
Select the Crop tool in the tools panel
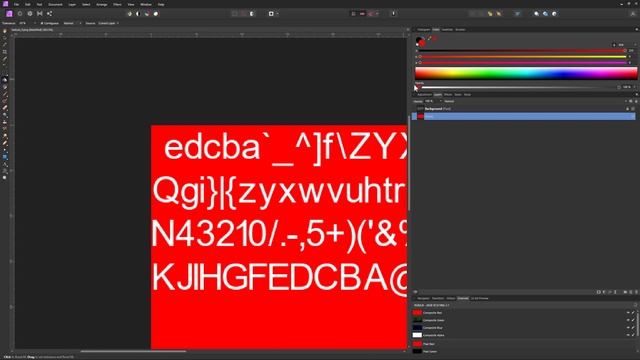tap(4, 52)
